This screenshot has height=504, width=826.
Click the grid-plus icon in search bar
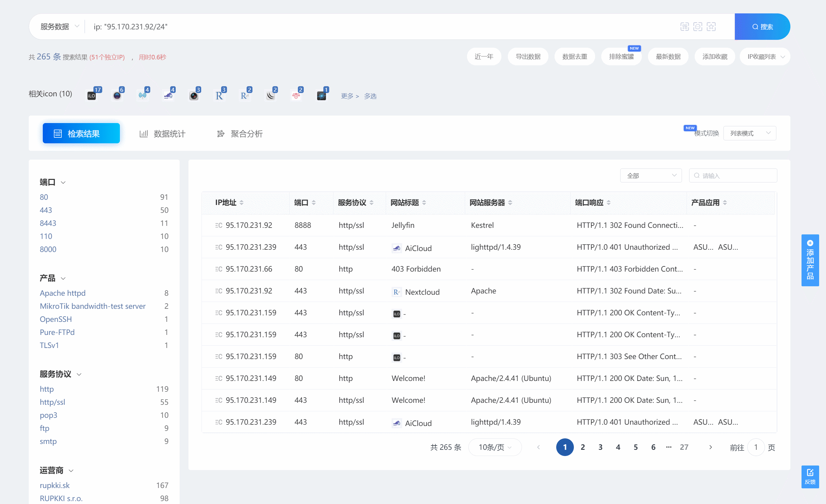pyautogui.click(x=685, y=27)
